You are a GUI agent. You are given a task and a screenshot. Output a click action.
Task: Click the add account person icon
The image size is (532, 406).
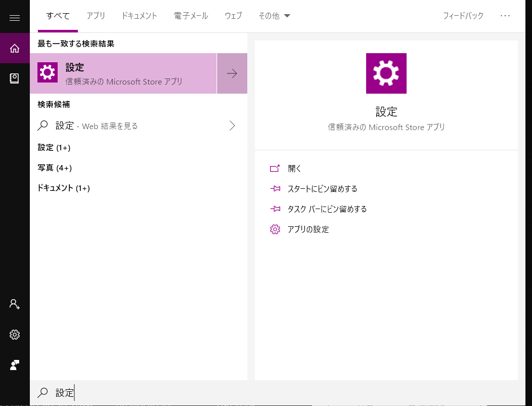coord(15,304)
